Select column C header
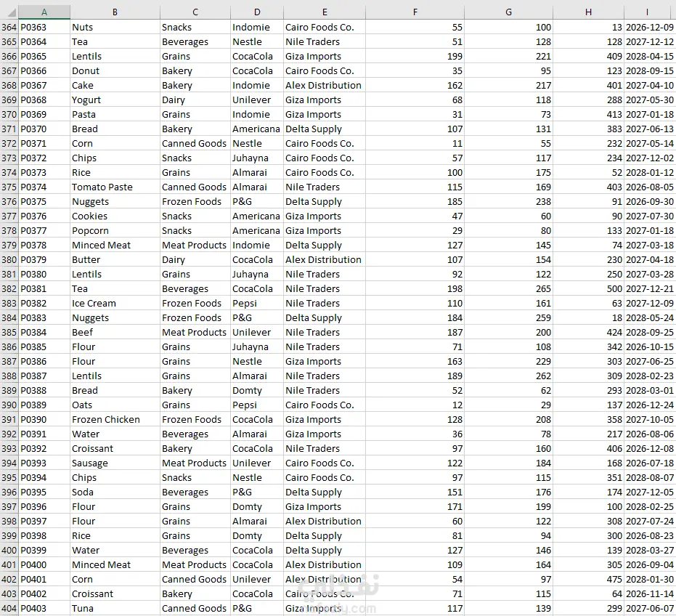The height and width of the screenshot is (616, 676). pos(195,12)
